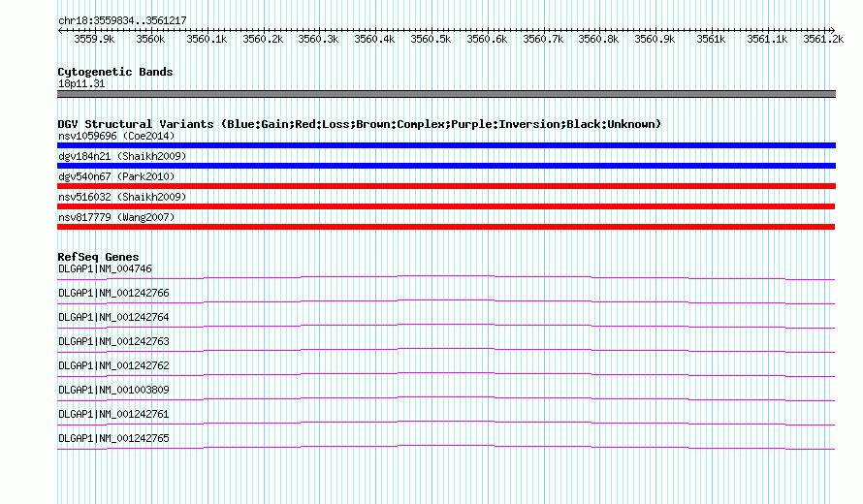Click the 3560.2k ruler tick label
Viewport: 863px width, 504px height.
coord(263,39)
